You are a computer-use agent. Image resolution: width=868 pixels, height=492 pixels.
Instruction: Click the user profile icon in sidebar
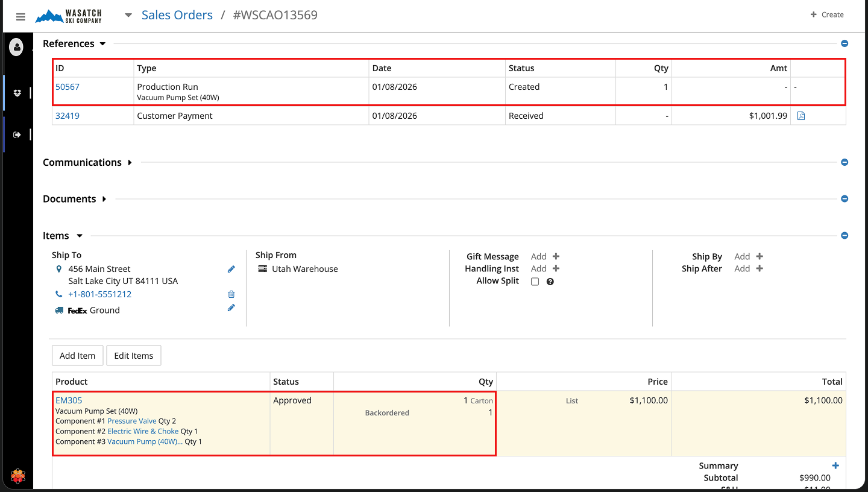pos(16,47)
